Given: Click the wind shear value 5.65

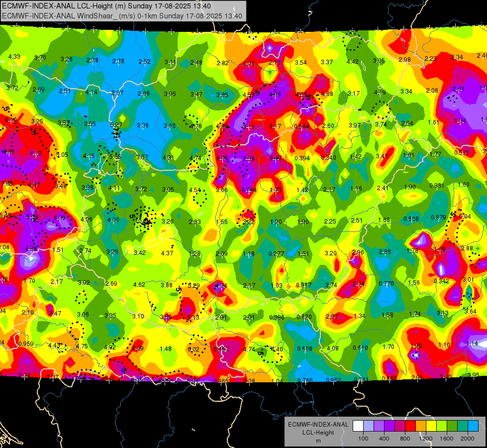Looking at the screenshot, I should pyautogui.click(x=115, y=157).
